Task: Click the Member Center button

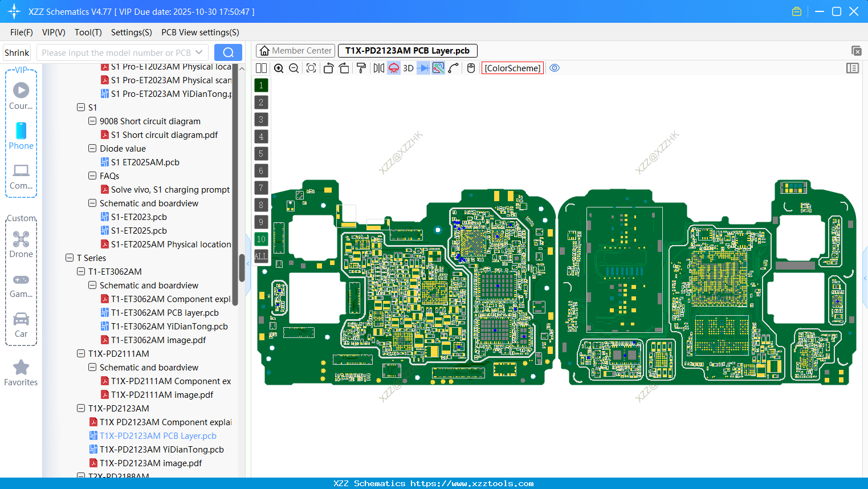Action: tap(295, 50)
